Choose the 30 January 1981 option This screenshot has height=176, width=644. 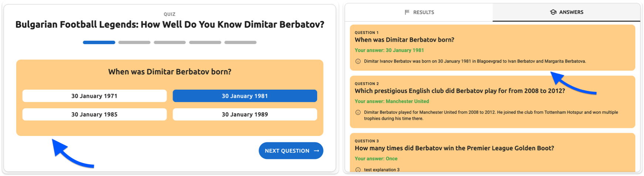point(245,96)
